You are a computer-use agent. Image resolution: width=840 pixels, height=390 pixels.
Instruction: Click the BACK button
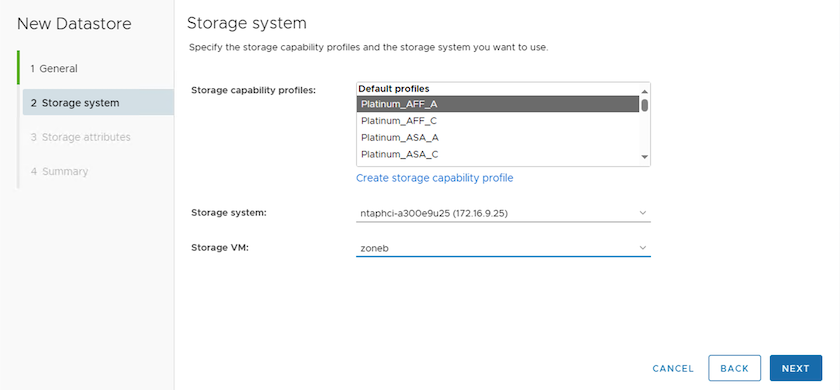click(x=734, y=368)
